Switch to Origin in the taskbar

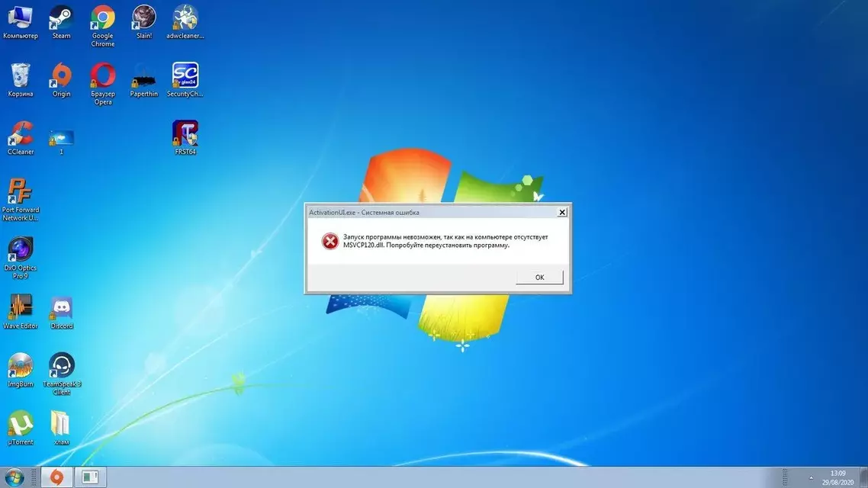(x=56, y=477)
